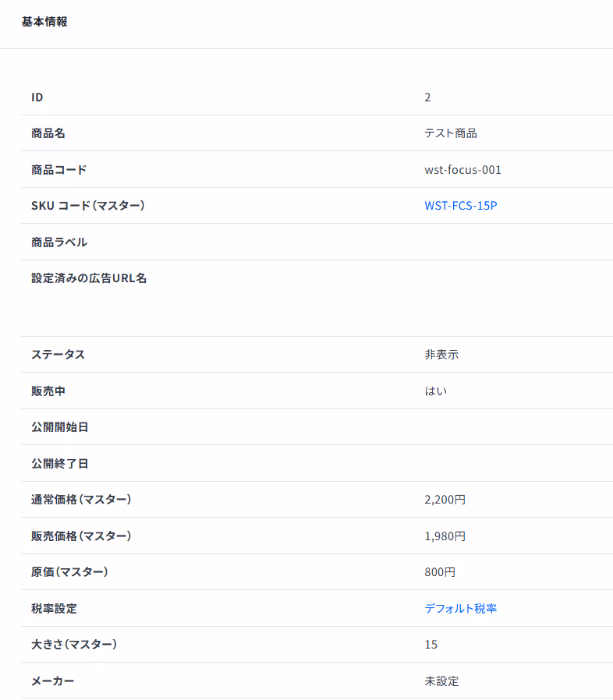The width and height of the screenshot is (613, 700).
Task: Click the 販売中 row label
Action: pos(48,391)
